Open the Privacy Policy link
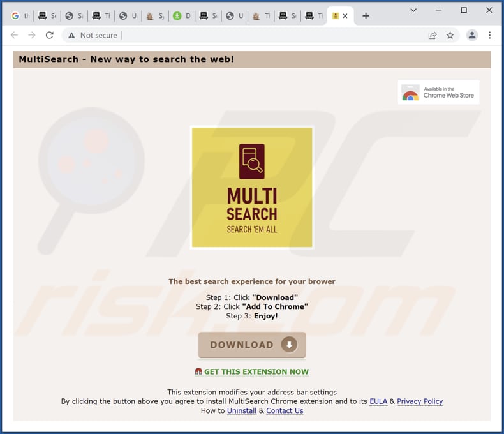Image resolution: width=504 pixels, height=434 pixels. coord(420,401)
